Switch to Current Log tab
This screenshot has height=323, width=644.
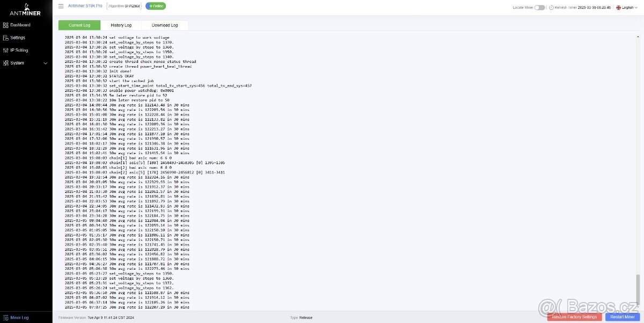(x=79, y=25)
